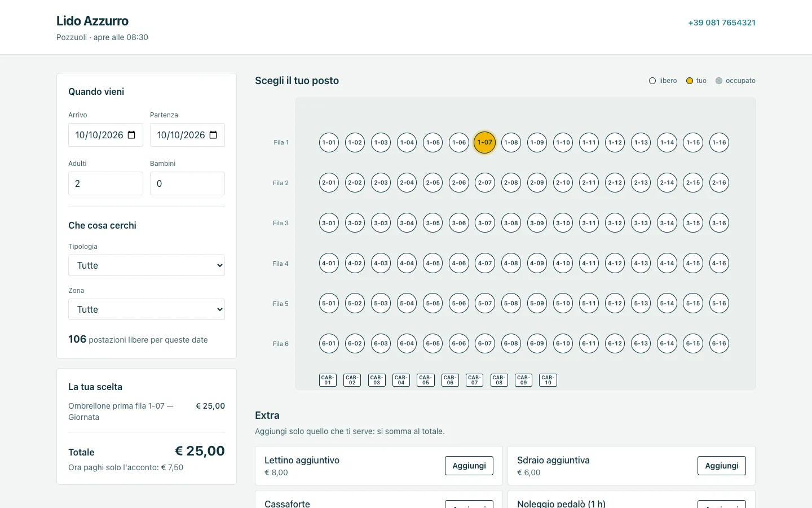
Task: Select umbrella spot 4-09
Action: [x=537, y=263]
